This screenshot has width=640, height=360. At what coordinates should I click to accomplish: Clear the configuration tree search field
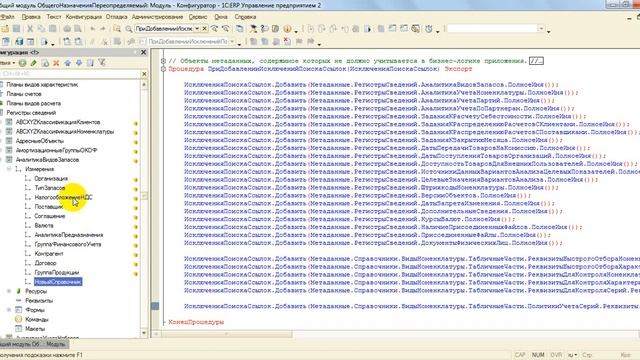(144, 74)
